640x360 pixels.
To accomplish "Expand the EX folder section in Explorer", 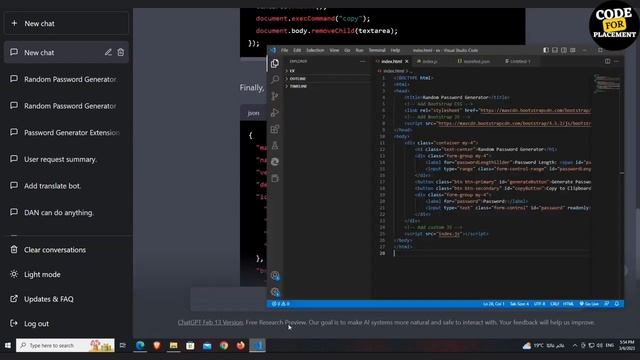I will tap(327, 71).
